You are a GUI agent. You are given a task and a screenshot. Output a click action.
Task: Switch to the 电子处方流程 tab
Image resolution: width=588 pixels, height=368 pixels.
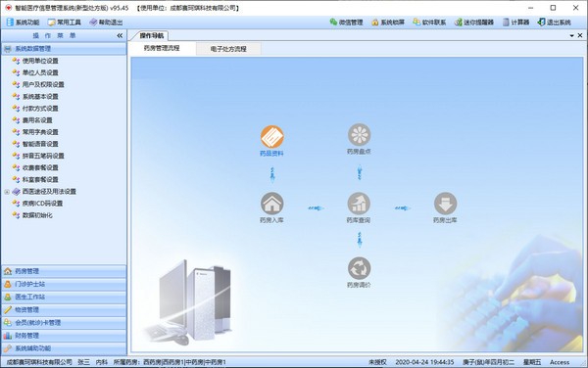tap(228, 49)
